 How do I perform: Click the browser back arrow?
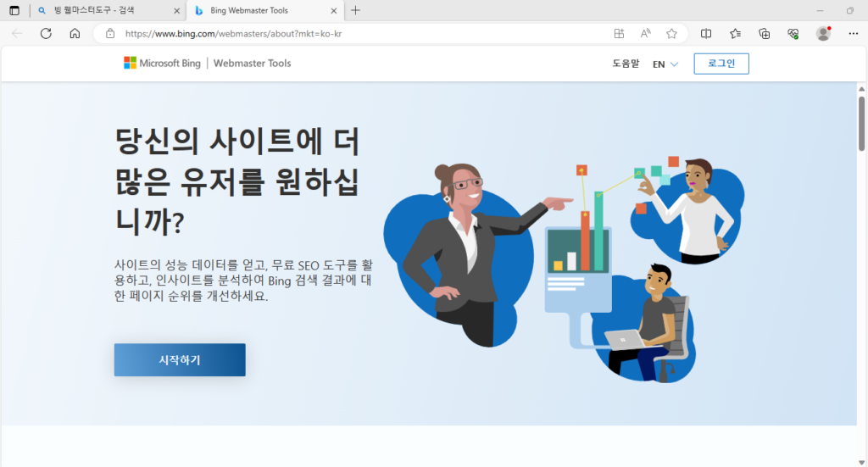click(17, 34)
